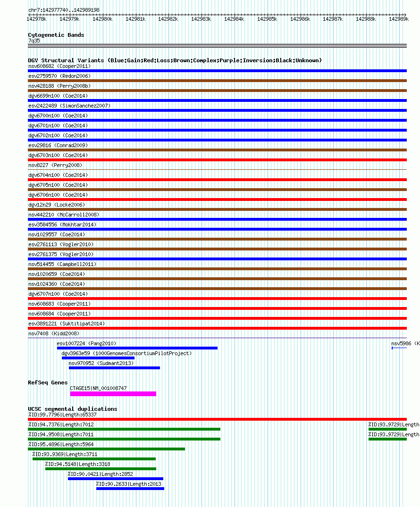Image resolution: width=420 pixels, height=507 pixels.
Task: Click dgv6706n100 (Coe2014) label
Action: 58,195
